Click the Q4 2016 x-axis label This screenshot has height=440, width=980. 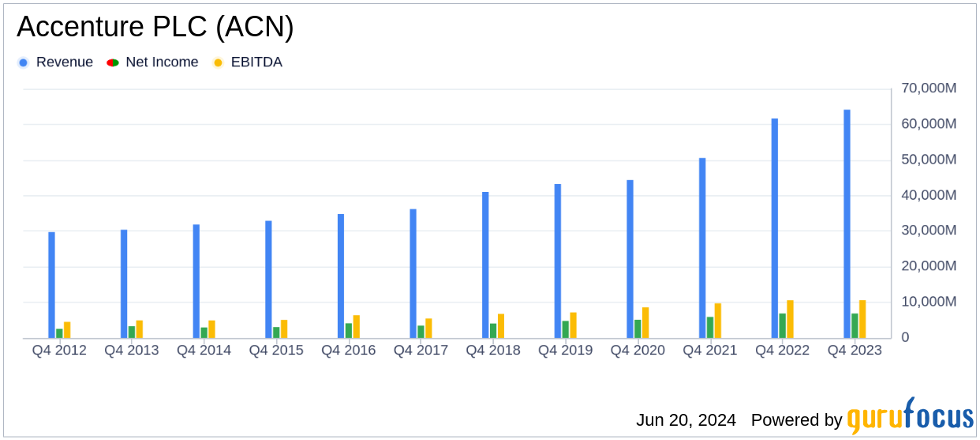[x=349, y=350]
